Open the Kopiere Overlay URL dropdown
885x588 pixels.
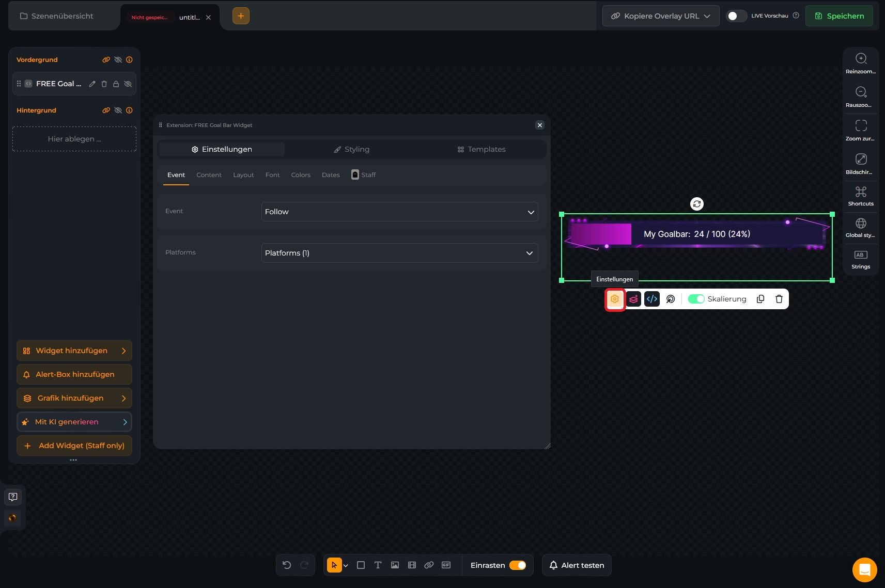click(661, 16)
